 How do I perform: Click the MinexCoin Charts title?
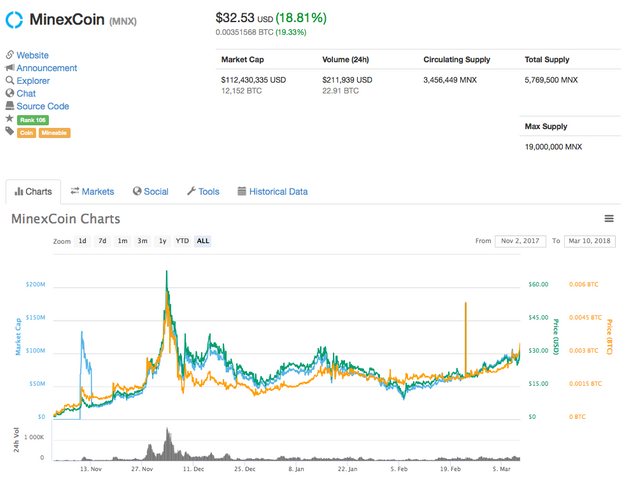pyautogui.click(x=66, y=219)
